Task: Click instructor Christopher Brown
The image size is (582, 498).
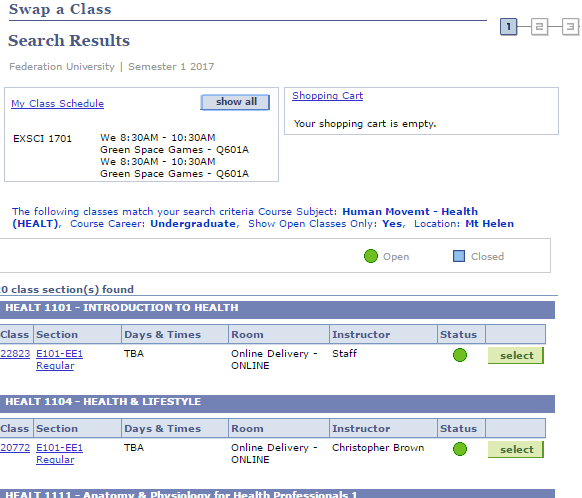Action: (x=378, y=448)
